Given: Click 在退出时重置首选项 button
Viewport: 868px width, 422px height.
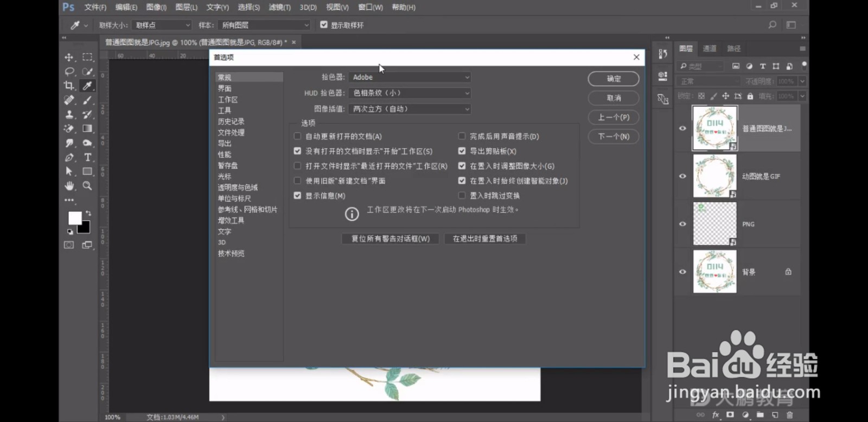Looking at the screenshot, I should 485,239.
